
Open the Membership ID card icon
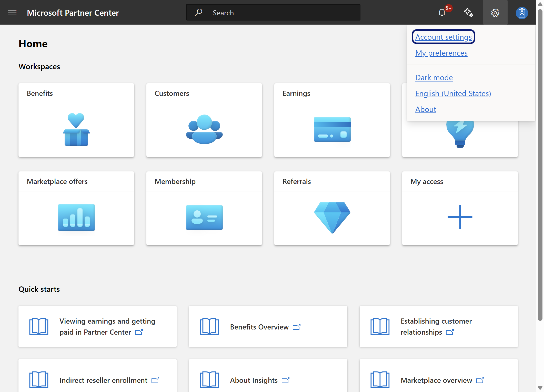point(204,218)
